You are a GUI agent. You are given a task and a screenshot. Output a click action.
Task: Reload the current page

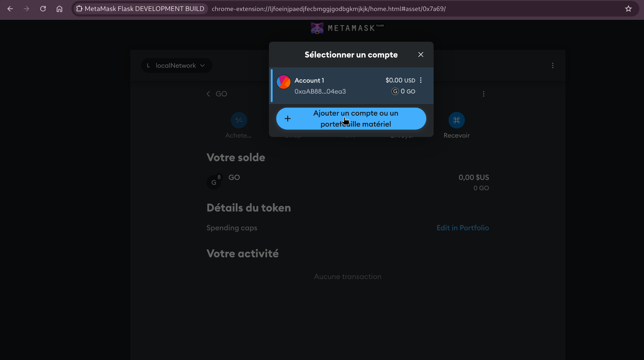(x=43, y=9)
